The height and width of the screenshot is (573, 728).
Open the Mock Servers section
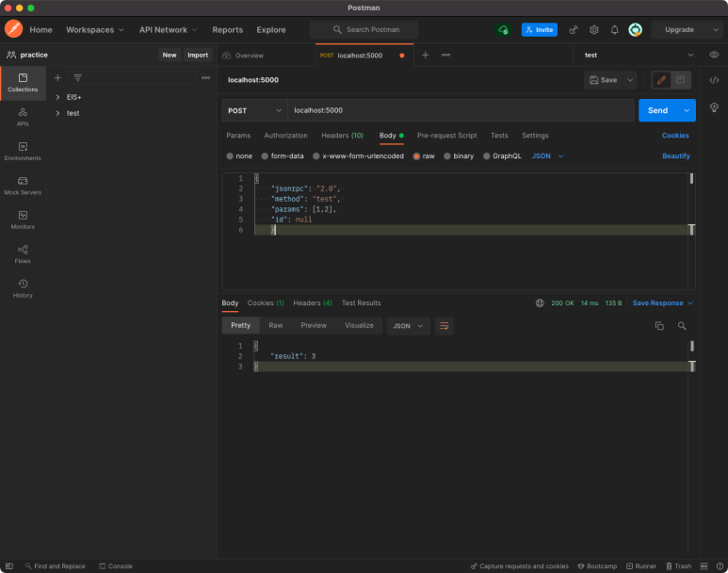click(x=23, y=186)
